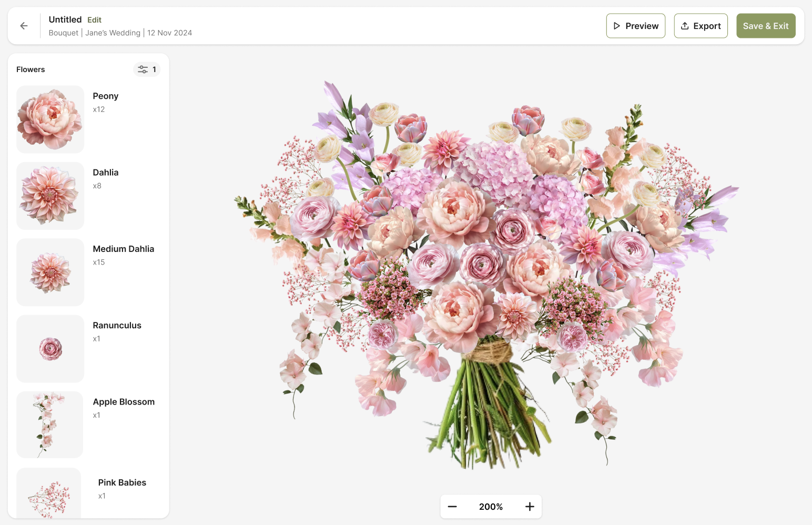Click the Preview button
The image size is (812, 525).
tap(636, 26)
